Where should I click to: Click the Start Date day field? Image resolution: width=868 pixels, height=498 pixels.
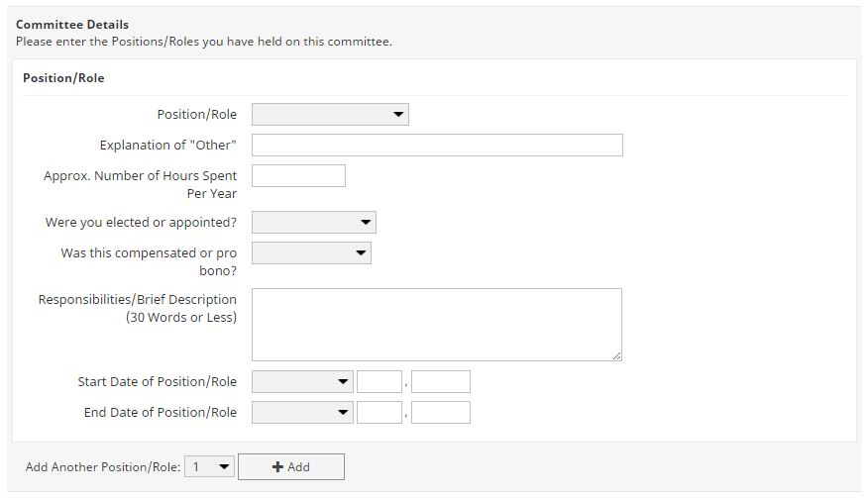point(379,382)
